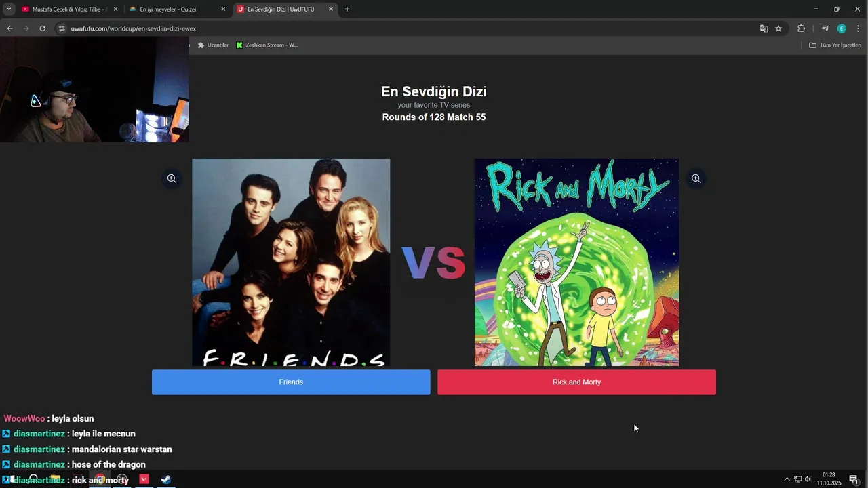
Task: Reload the current page
Action: tap(42, 28)
